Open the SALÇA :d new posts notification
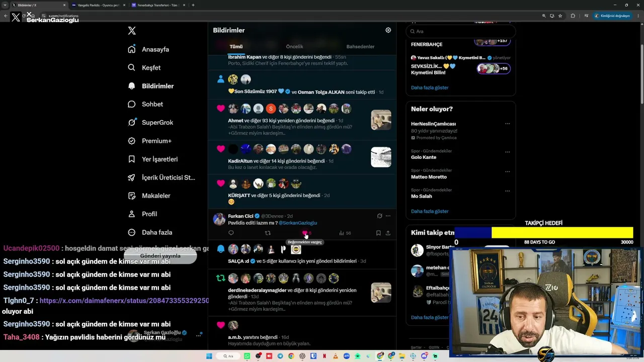The image size is (644, 362). [x=302, y=253]
